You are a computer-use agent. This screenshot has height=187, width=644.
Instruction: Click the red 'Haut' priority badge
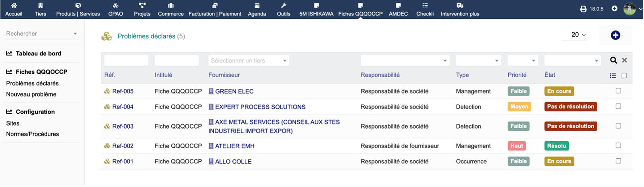516,146
